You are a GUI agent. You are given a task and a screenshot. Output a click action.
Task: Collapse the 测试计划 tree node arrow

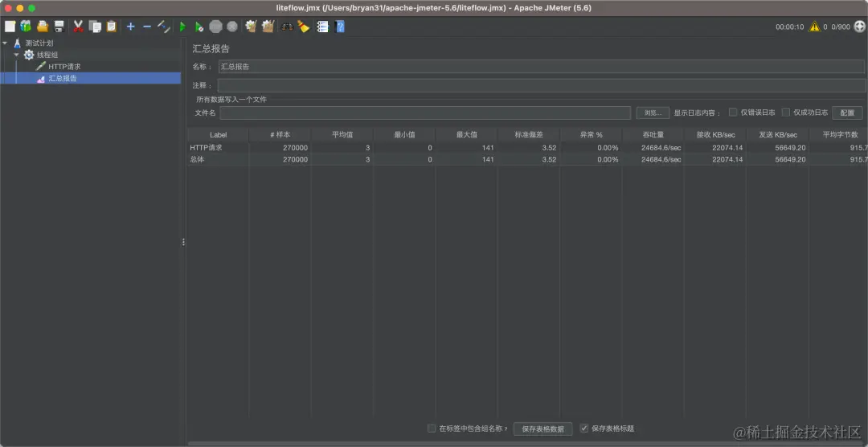5,43
